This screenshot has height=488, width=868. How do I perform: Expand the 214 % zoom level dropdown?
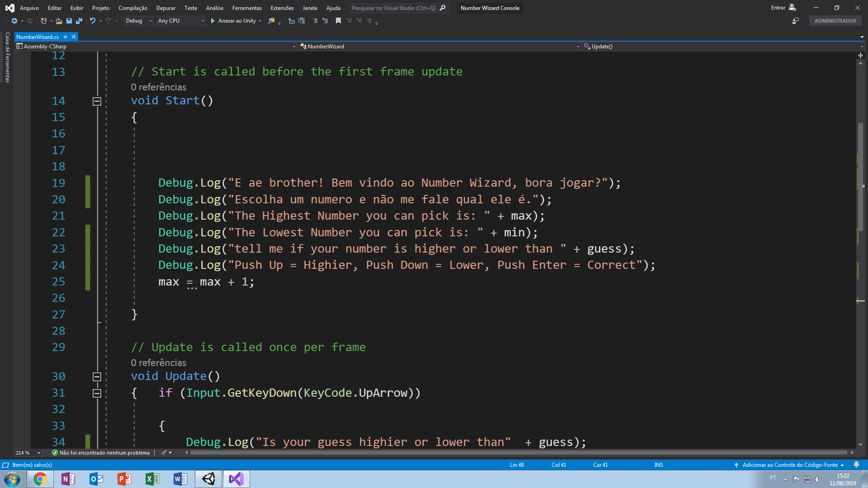coord(39,453)
